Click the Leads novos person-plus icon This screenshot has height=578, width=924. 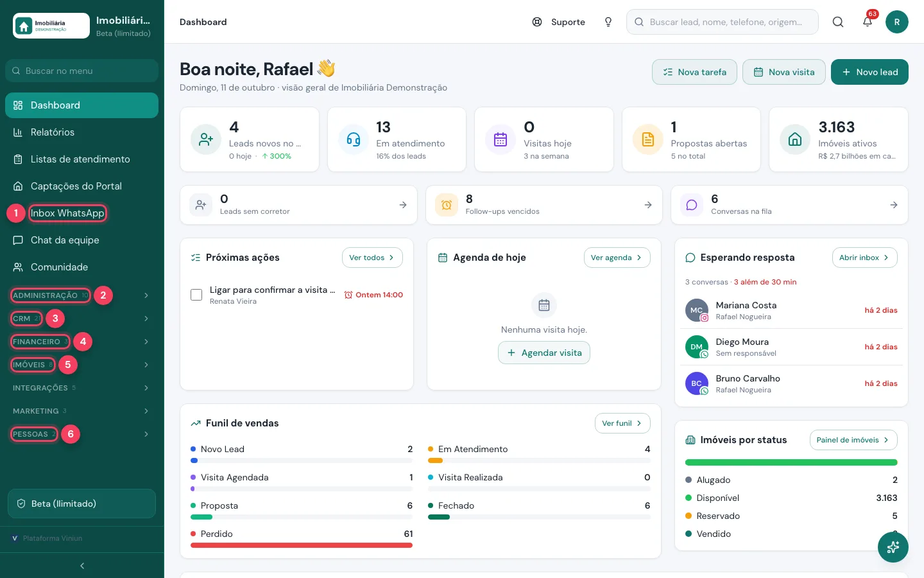(x=206, y=139)
